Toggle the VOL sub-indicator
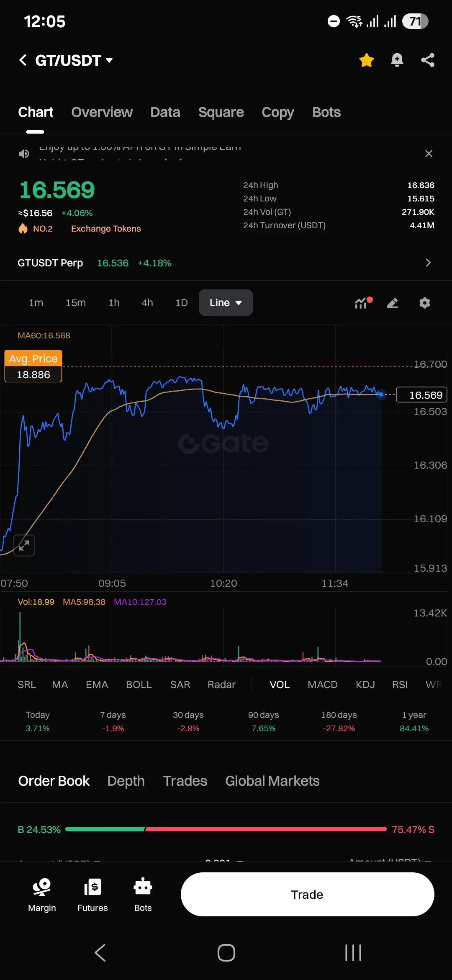452x980 pixels. coord(280,685)
